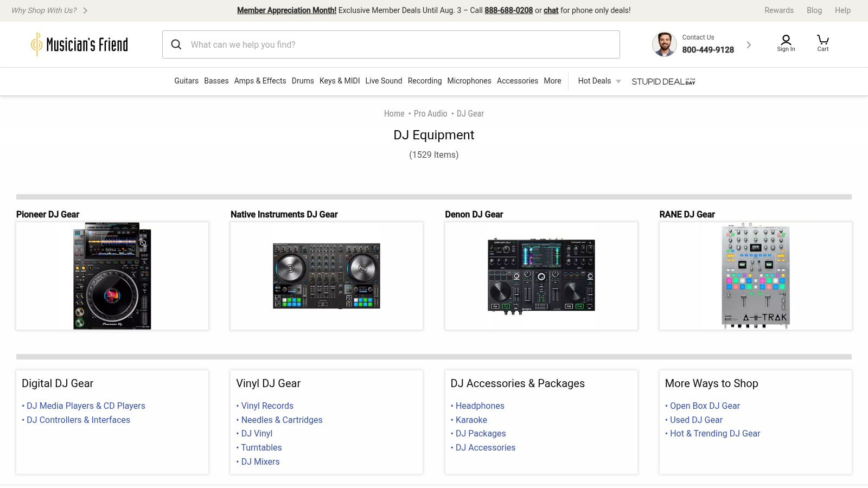Open DJ Mixers category
The width and height of the screenshot is (868, 488).
coord(260,461)
